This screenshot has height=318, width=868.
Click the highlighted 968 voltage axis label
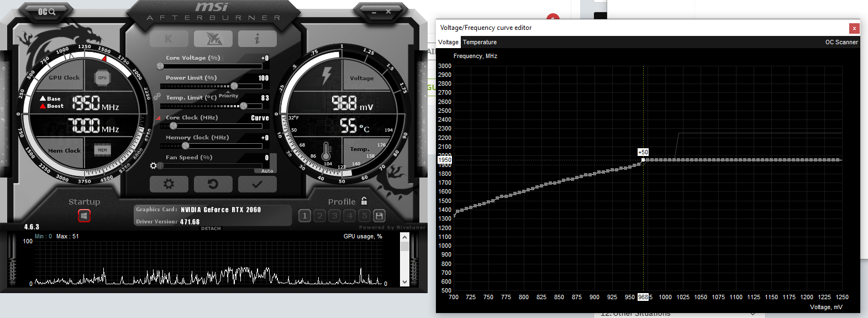[x=643, y=297]
